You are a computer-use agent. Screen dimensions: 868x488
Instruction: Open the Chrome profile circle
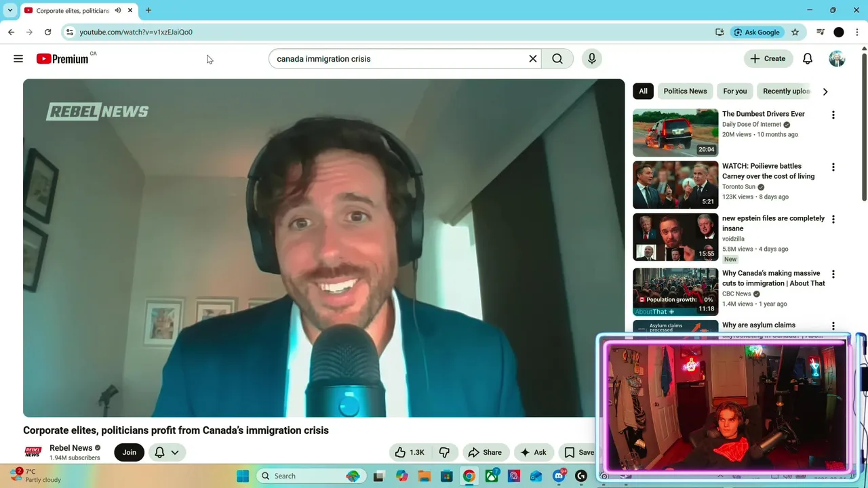(x=839, y=32)
